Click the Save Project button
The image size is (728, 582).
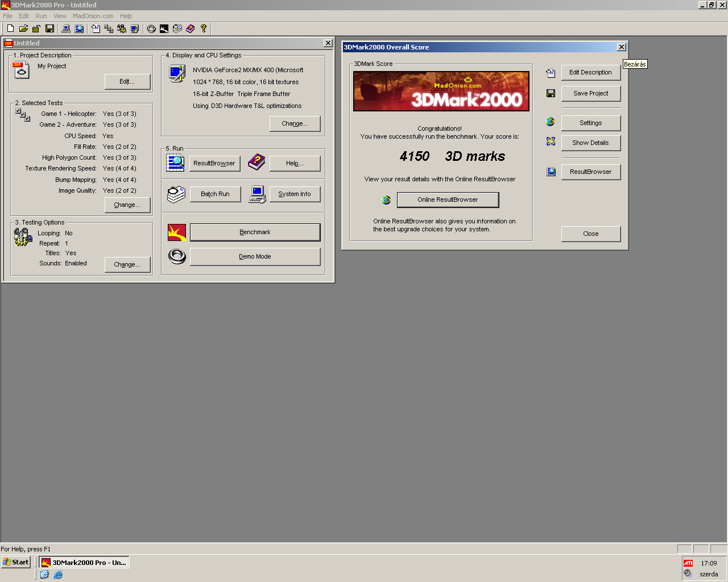[x=591, y=94]
